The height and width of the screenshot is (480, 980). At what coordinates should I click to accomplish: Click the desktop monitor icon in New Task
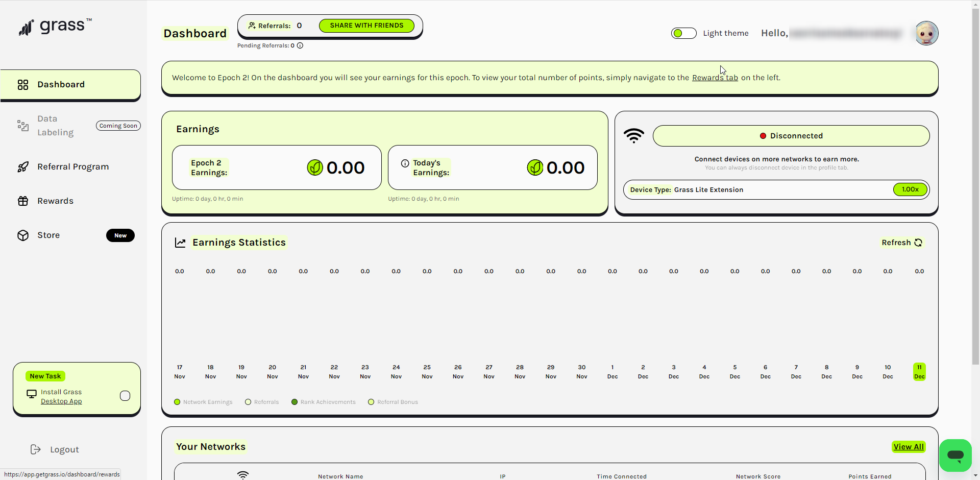pos(32,394)
